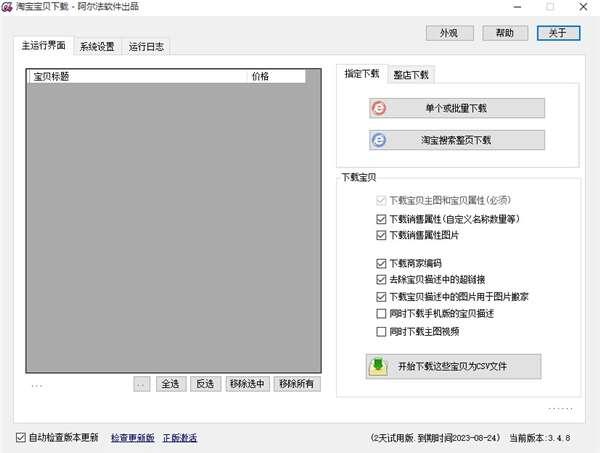This screenshot has width=600, height=453.
Task: Minimize the 淘宝宝贝下载 window
Action: tap(517, 7)
